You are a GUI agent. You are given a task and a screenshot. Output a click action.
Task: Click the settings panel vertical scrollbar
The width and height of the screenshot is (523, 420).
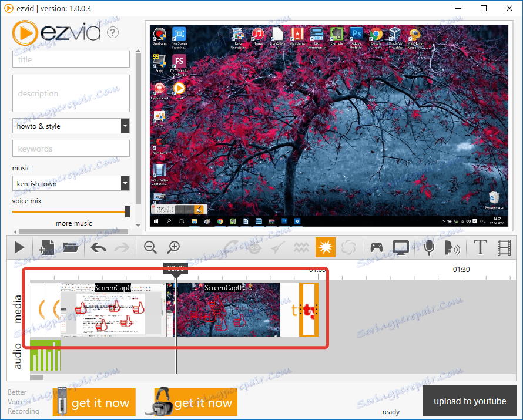139,128
